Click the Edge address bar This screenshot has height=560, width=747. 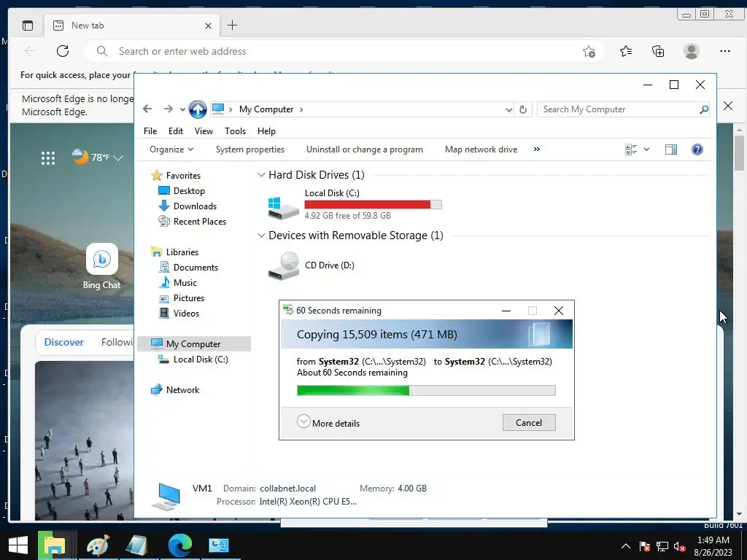point(343,52)
